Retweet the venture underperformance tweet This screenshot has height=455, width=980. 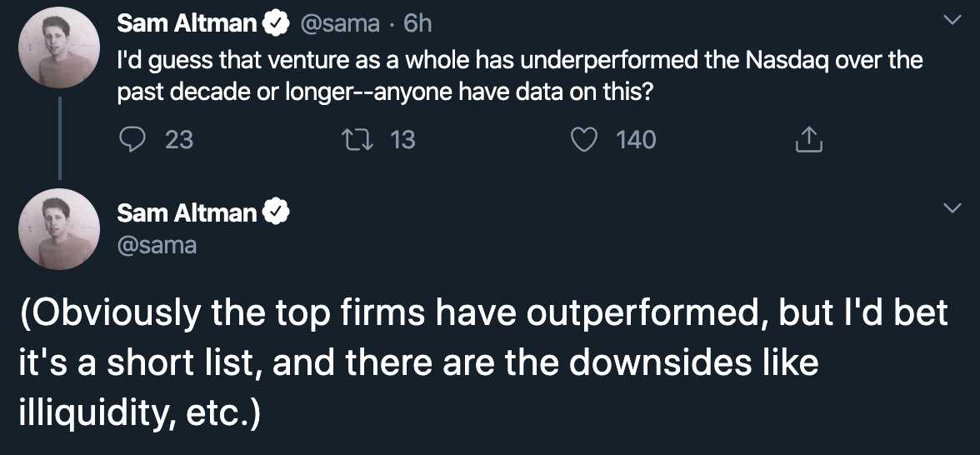click(x=364, y=139)
